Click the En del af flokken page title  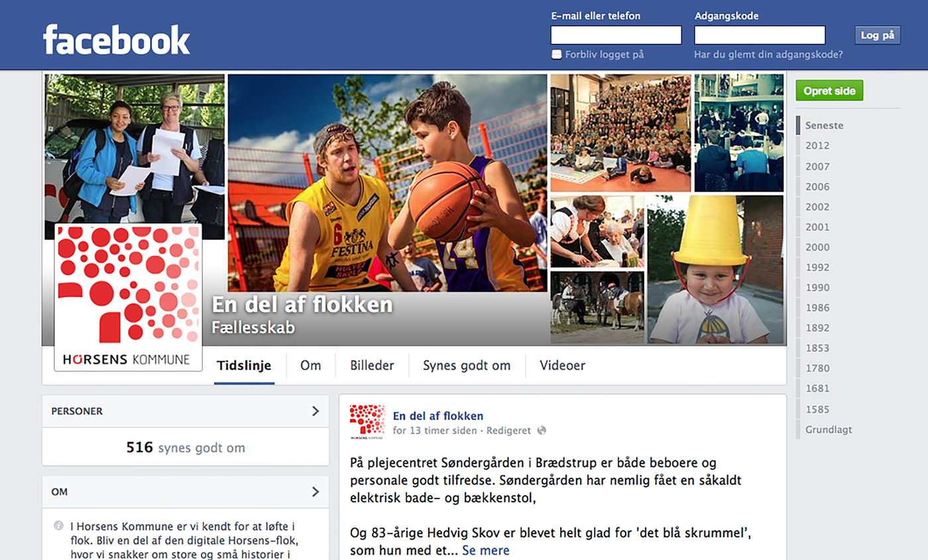click(302, 304)
